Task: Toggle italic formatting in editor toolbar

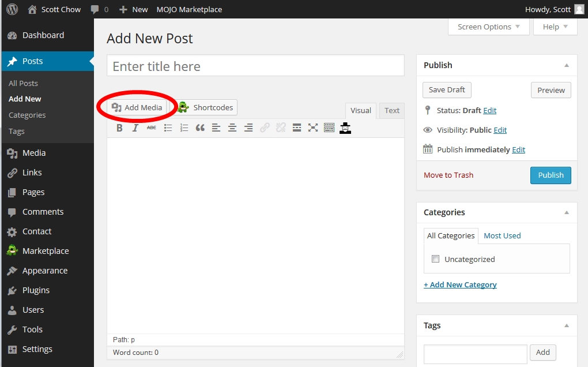Action: (135, 128)
